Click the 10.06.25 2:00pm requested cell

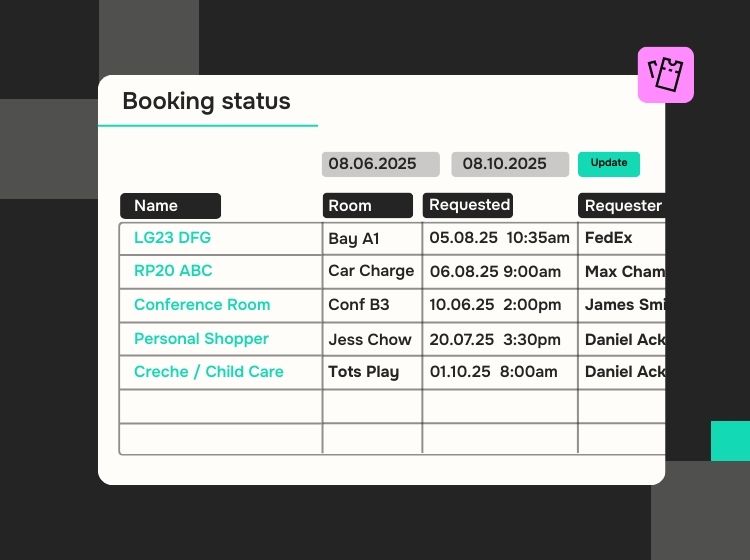[500, 305]
